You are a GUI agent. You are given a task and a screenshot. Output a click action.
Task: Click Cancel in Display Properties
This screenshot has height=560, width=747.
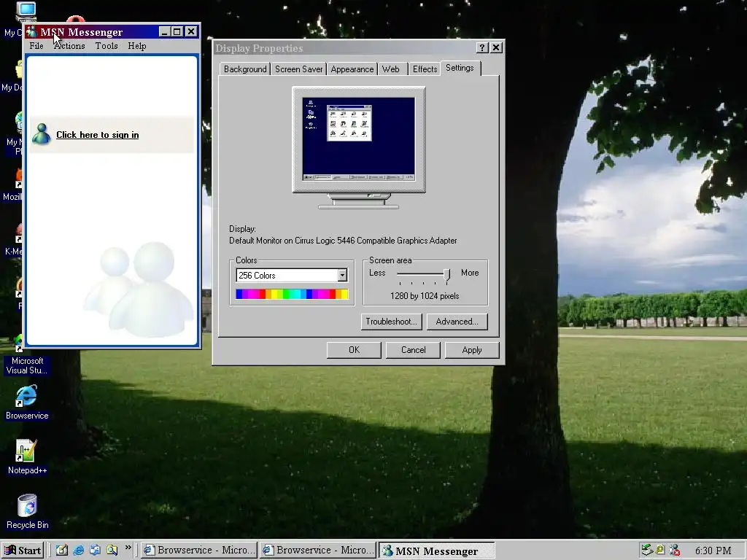pyautogui.click(x=413, y=350)
